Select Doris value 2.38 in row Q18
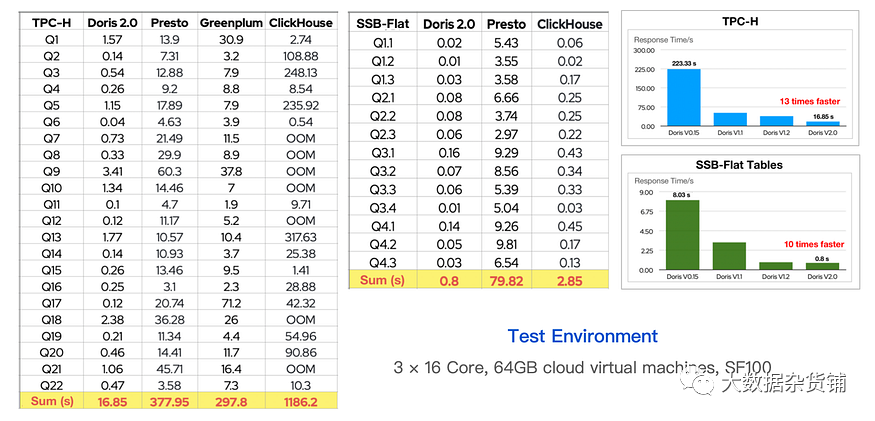The height and width of the screenshot is (421, 875). 112,320
